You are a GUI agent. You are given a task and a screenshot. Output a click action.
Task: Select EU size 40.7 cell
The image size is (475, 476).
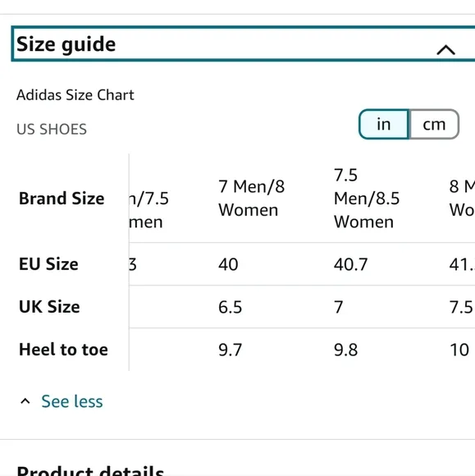[x=350, y=264]
